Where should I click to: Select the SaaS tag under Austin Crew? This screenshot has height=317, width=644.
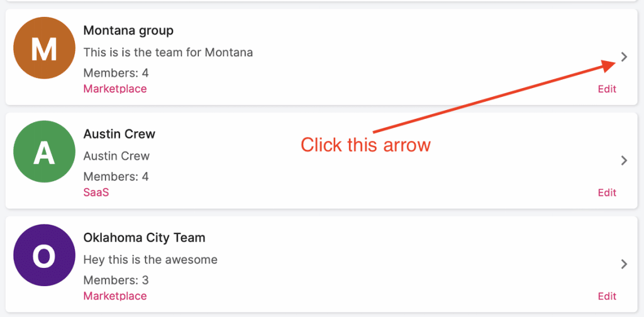pyautogui.click(x=96, y=192)
